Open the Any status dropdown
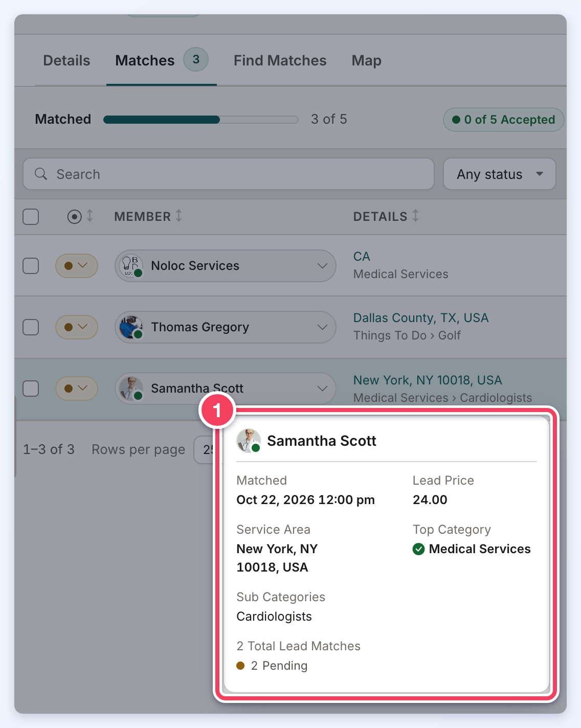This screenshot has width=581, height=728. coord(499,174)
